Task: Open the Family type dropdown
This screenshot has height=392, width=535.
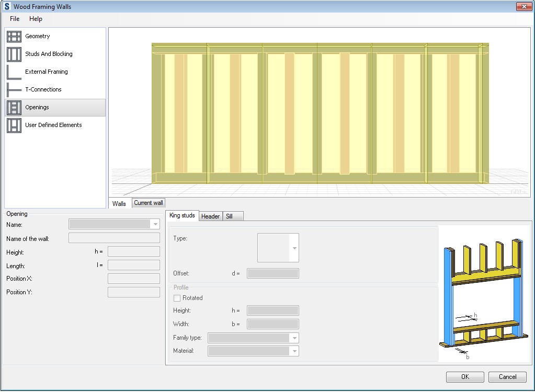Action: point(294,338)
